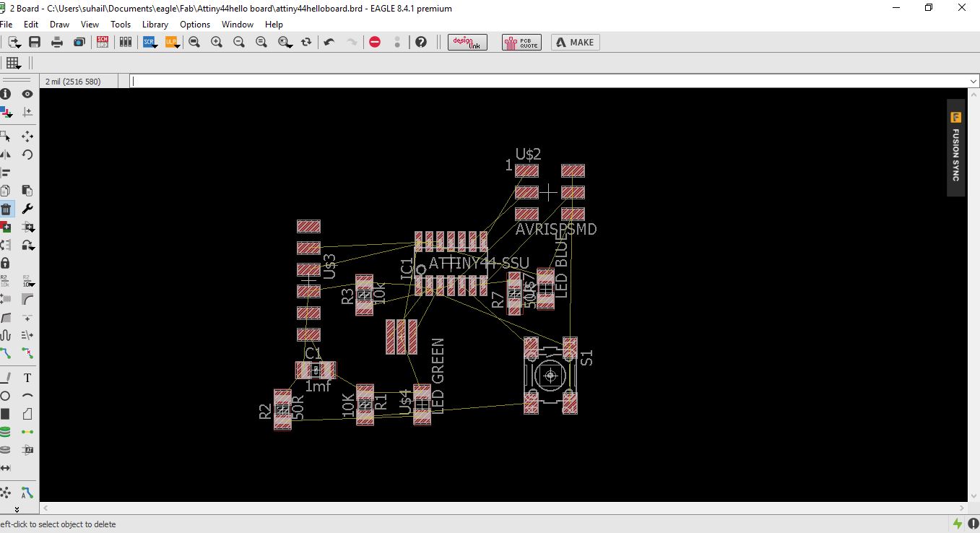The height and width of the screenshot is (533, 980).
Task: Select the Show eye tool
Action: (27, 94)
